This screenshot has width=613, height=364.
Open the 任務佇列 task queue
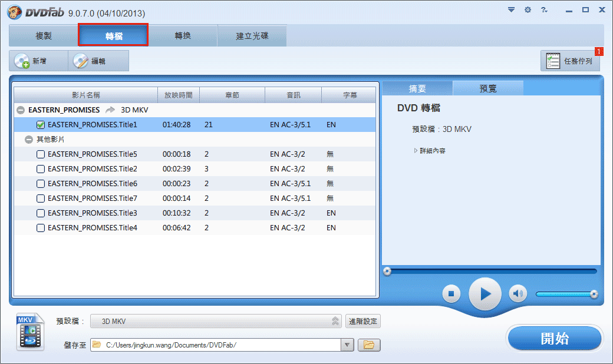[x=571, y=61]
